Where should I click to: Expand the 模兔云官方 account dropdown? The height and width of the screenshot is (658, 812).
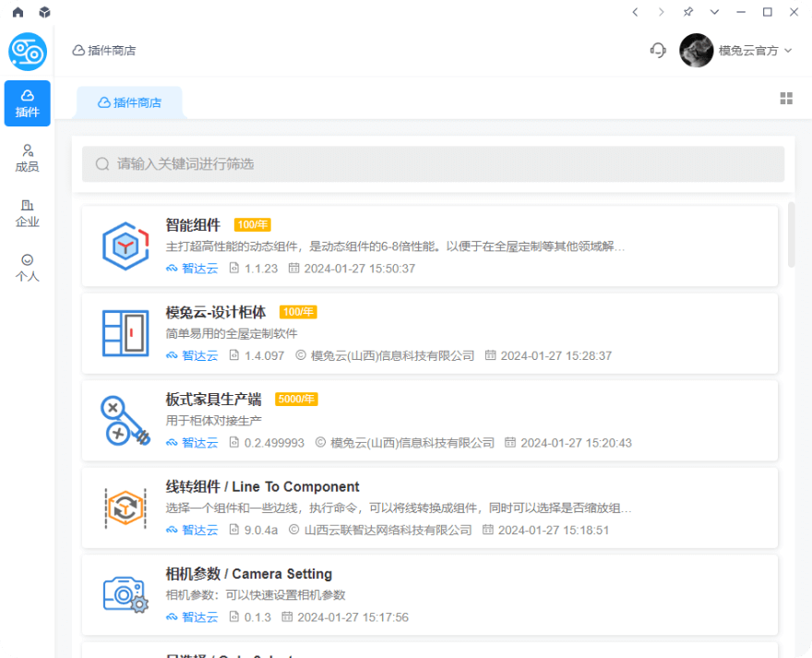coord(787,51)
